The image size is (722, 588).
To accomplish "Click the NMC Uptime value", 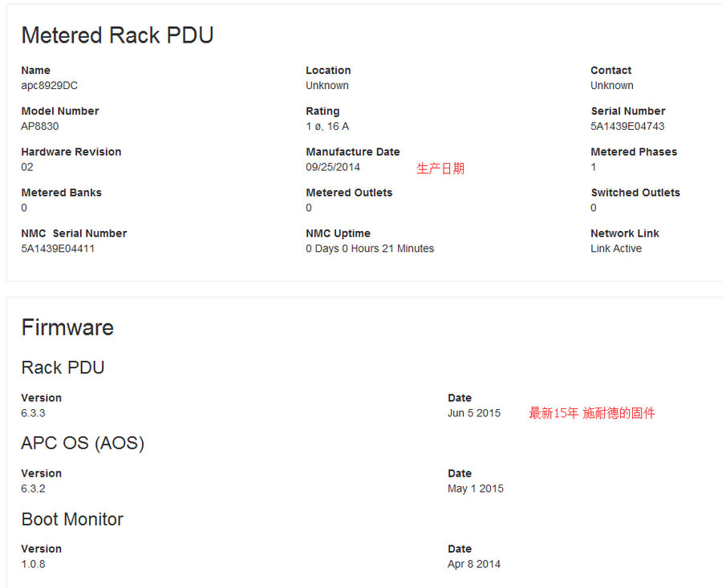I will 370,249.
